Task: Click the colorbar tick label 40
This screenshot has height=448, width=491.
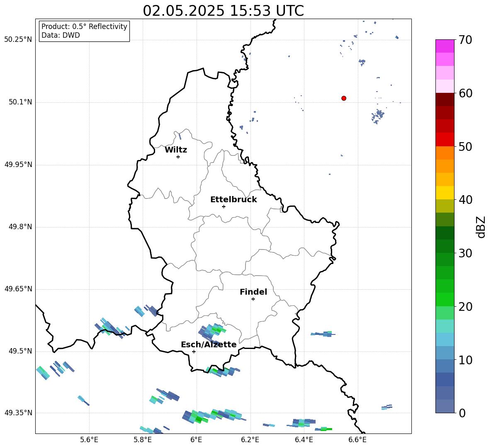Action: pyautogui.click(x=465, y=200)
